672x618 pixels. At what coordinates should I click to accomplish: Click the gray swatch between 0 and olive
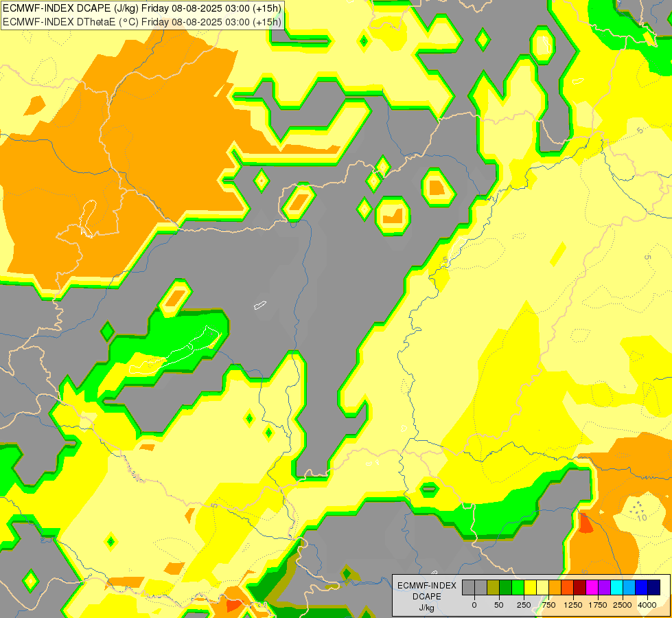[480, 588]
